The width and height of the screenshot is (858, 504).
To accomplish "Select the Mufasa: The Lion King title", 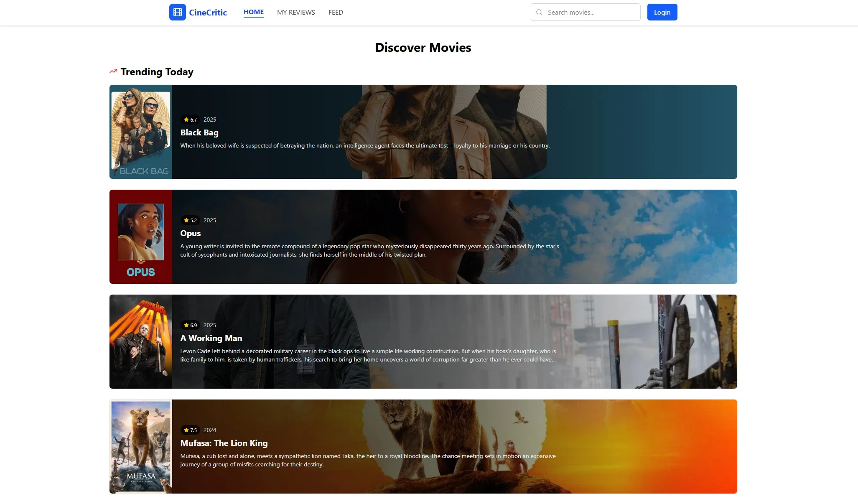I will pos(224,443).
